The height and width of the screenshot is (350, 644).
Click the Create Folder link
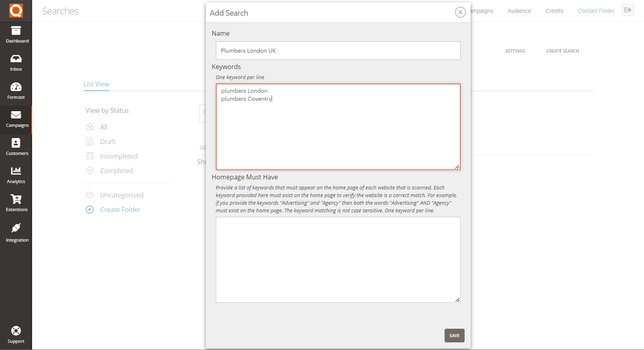[x=120, y=210]
